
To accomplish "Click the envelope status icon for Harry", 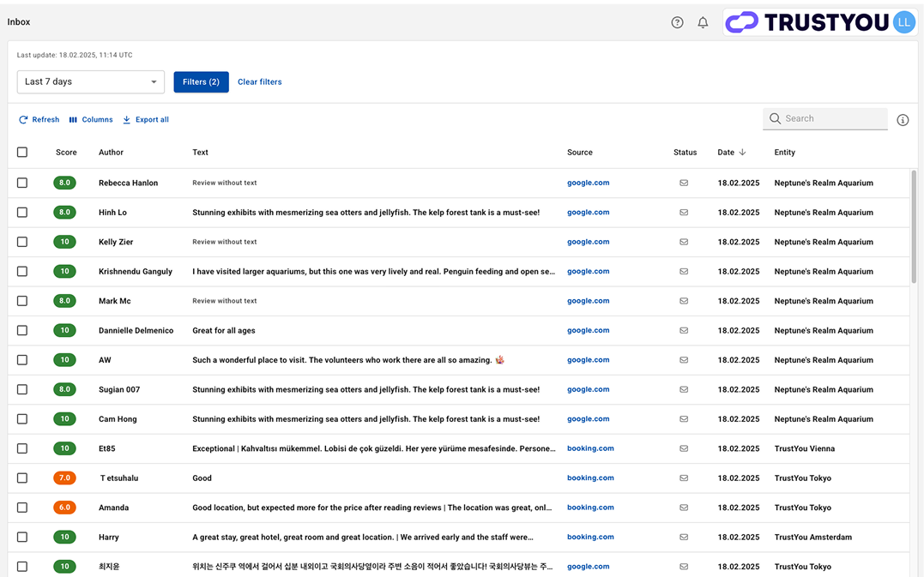I will (x=684, y=537).
